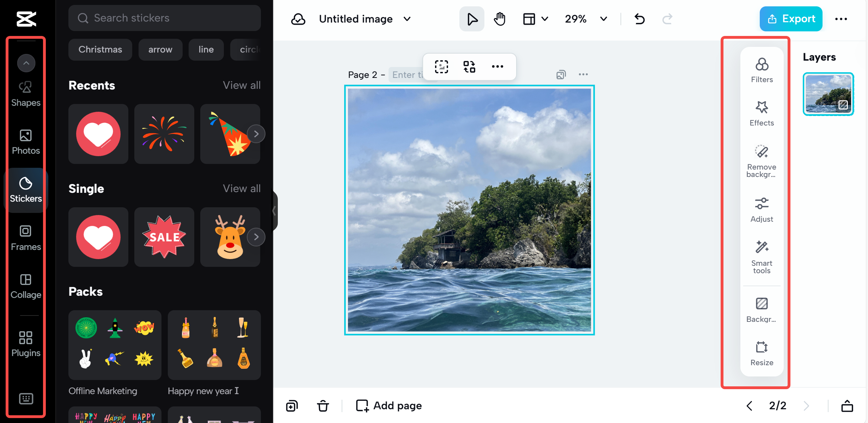View all Recents stickers
This screenshot has width=868, height=423.
point(242,85)
